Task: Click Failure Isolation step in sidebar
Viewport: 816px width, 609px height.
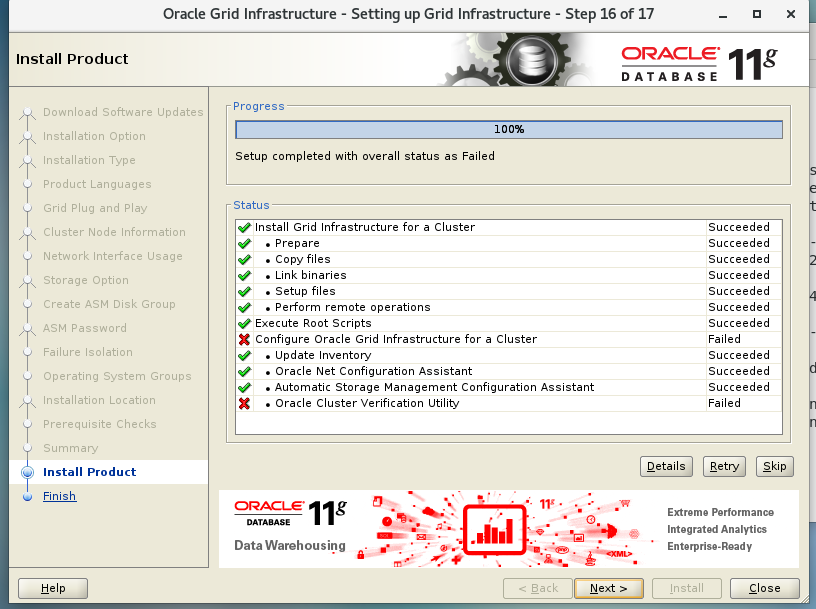Action: [x=87, y=352]
